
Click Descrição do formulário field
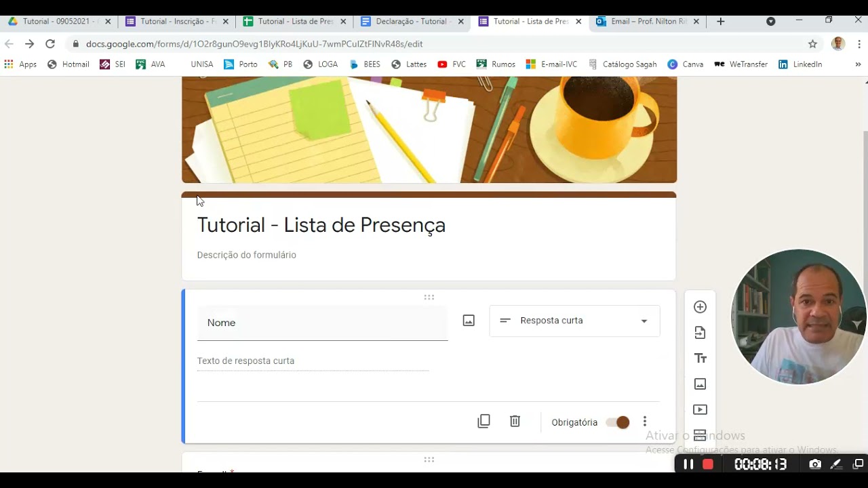point(246,255)
